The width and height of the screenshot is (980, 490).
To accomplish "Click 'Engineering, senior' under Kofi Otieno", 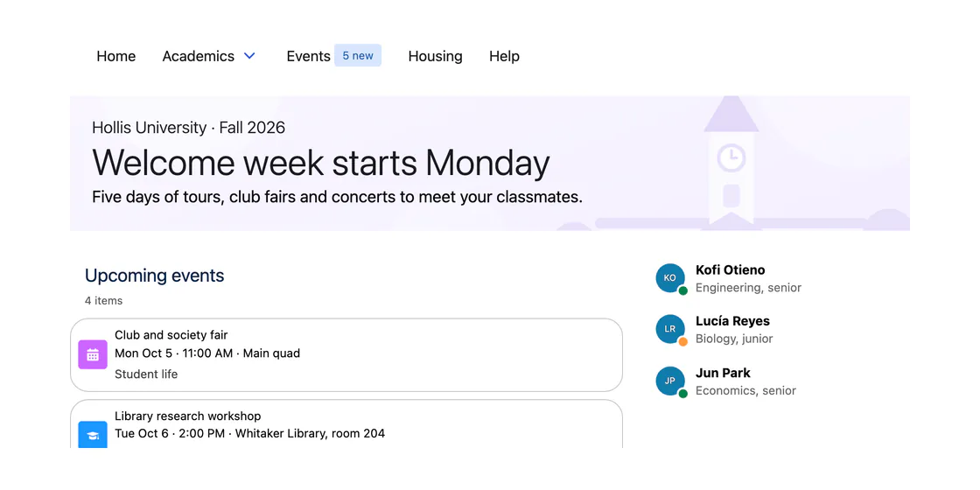I will coord(748,288).
